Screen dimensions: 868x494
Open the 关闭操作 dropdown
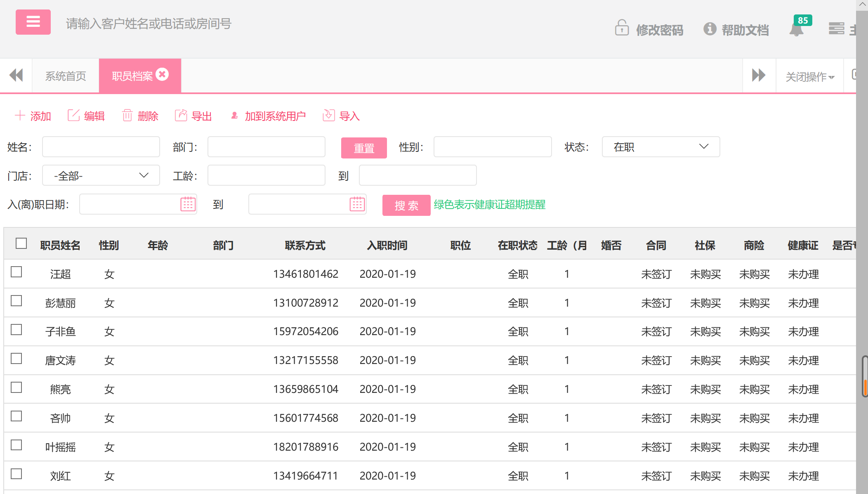pos(809,76)
